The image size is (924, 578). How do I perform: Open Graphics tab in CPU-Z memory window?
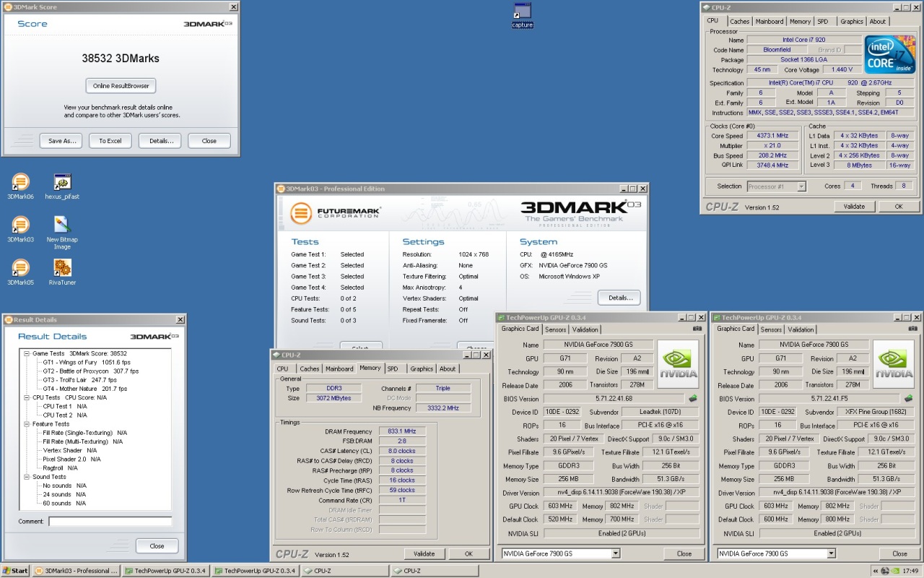pyautogui.click(x=422, y=368)
